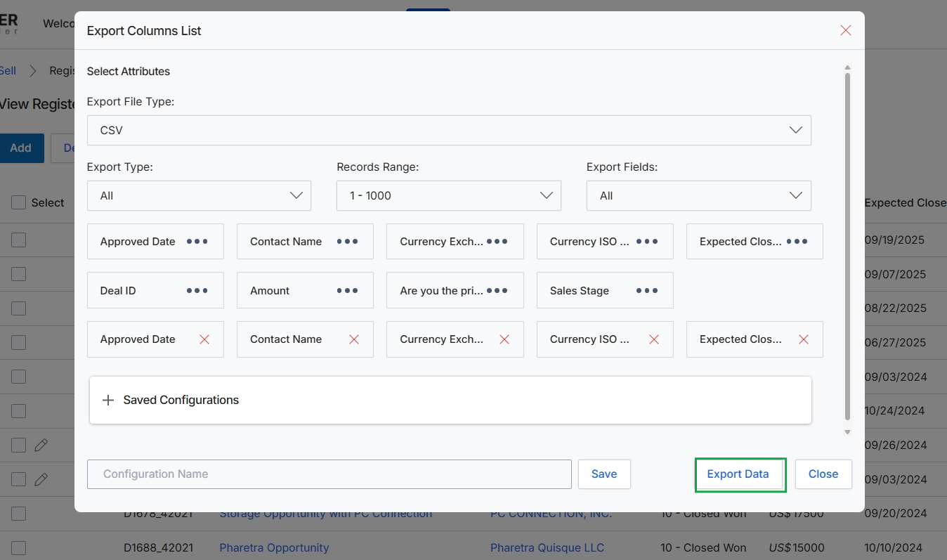Click the Save configuration button
The height and width of the screenshot is (560, 947).
[x=604, y=474]
